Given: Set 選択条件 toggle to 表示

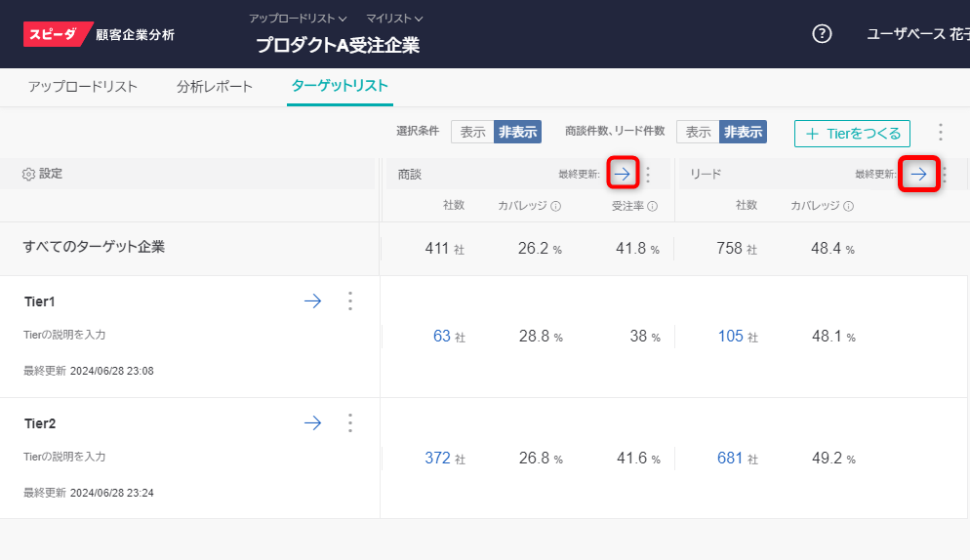Looking at the screenshot, I should [x=472, y=133].
